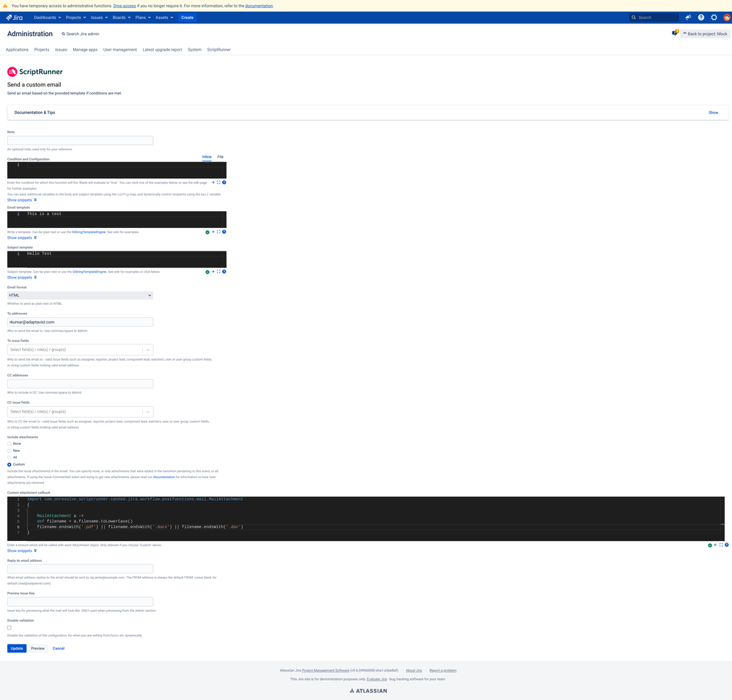The width and height of the screenshot is (732, 700).
Task: Open the Dashboards menu
Action: (x=47, y=18)
